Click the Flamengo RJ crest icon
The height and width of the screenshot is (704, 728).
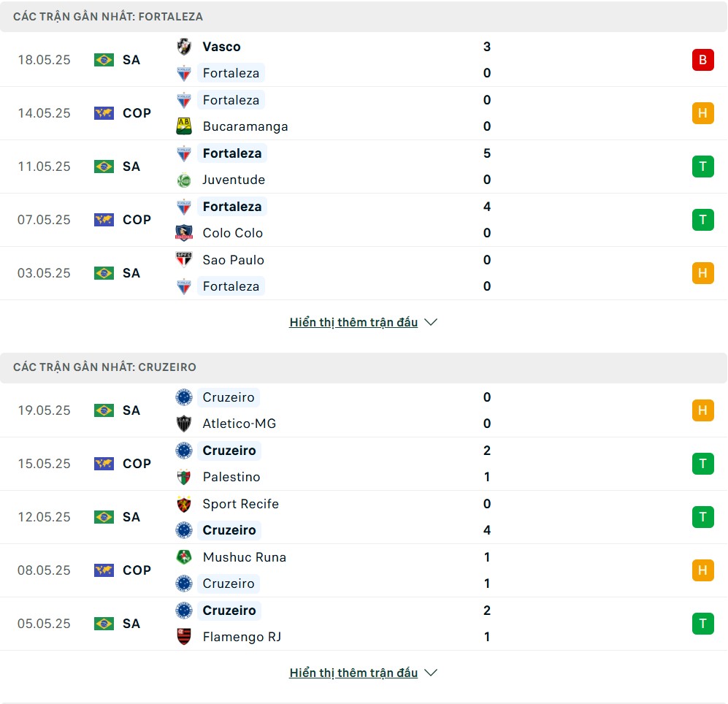184,637
